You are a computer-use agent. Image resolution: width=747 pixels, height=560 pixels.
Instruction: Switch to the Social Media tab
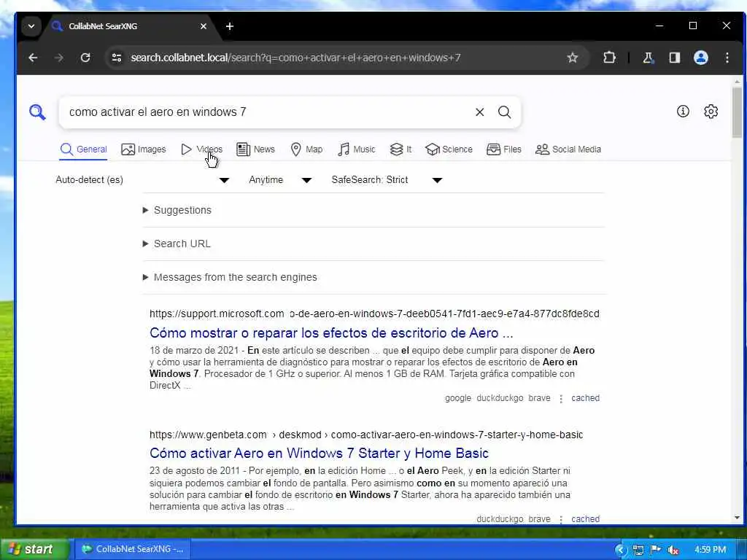tap(568, 149)
